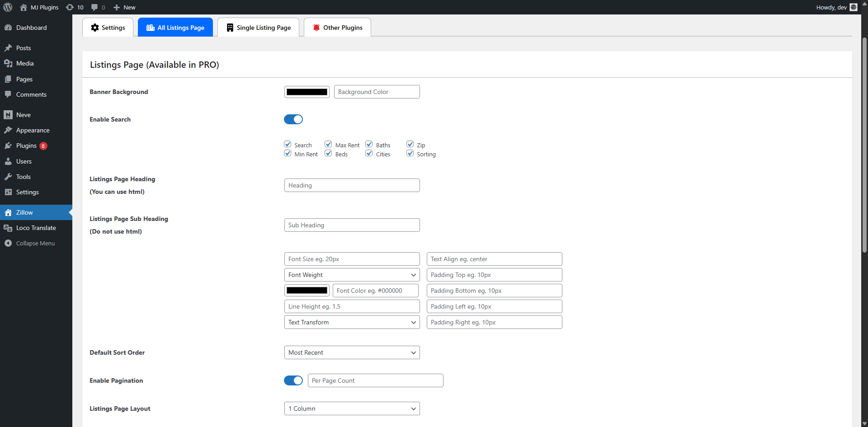This screenshot has width=868, height=427.
Task: Click the Zillow house icon in sidebar
Action: tap(8, 212)
